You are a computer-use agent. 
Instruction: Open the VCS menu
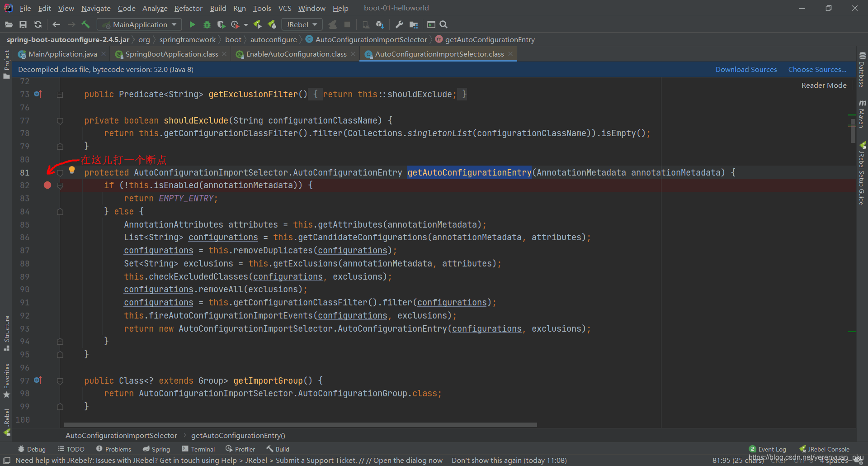click(285, 8)
